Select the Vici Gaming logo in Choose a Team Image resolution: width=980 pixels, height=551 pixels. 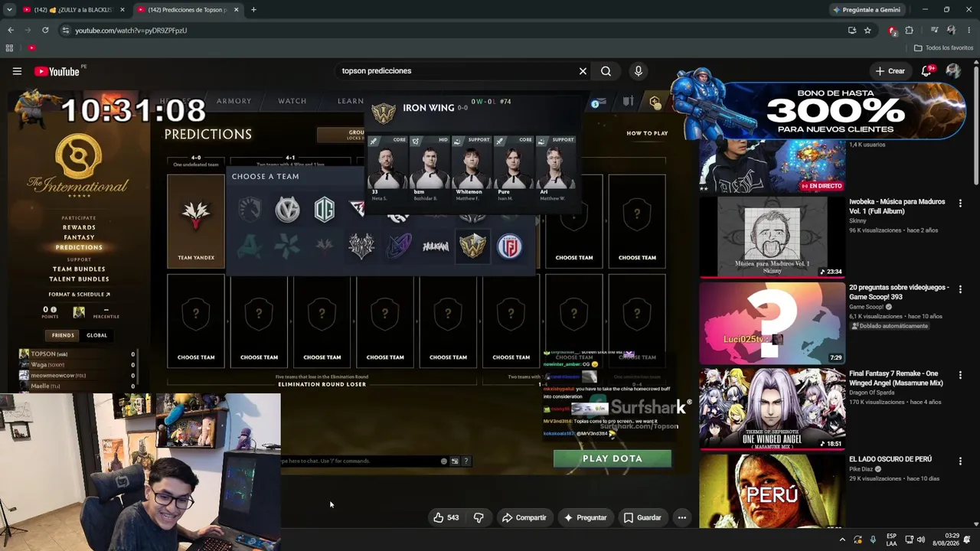tap(288, 210)
